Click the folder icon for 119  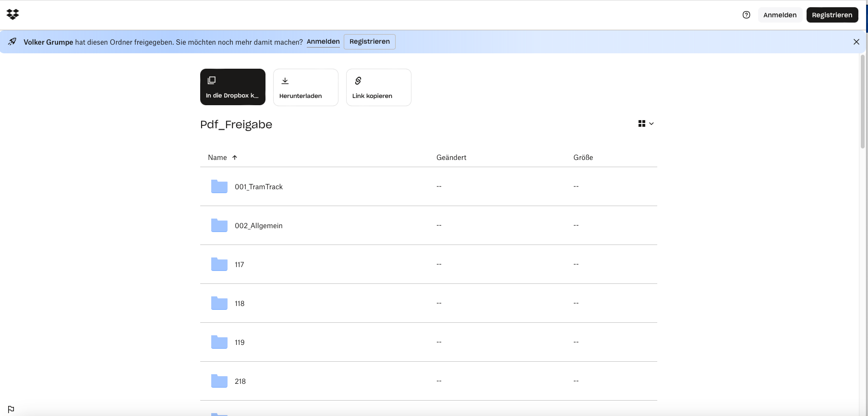pyautogui.click(x=219, y=342)
